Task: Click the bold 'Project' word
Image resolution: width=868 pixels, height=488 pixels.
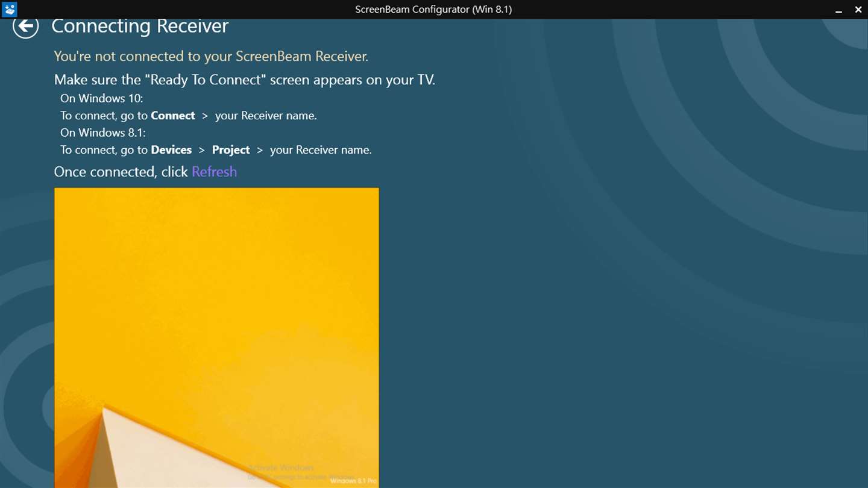Action: pyautogui.click(x=231, y=150)
